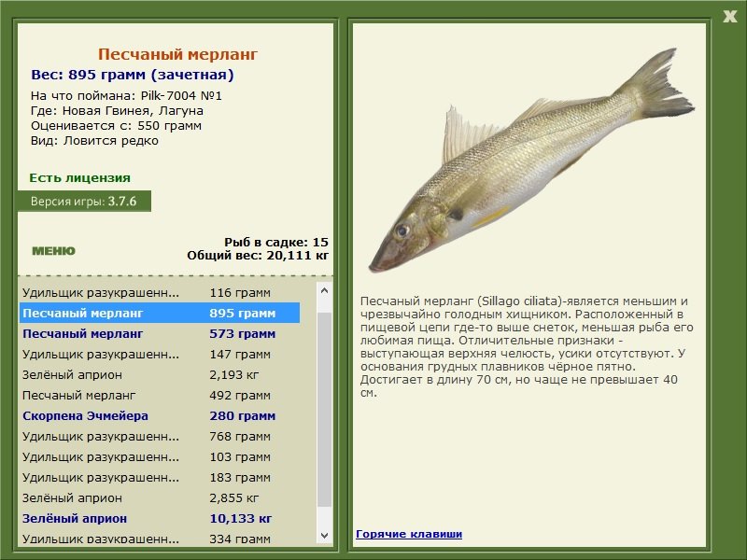Select the Скорпена Эчмейера 280 грамм entry
Screen dimensions: 747x560
pos(160,415)
